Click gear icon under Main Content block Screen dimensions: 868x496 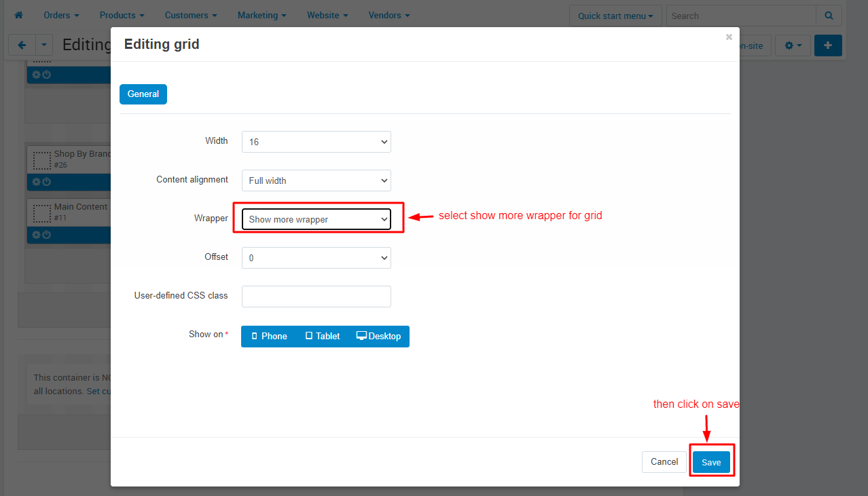pos(36,235)
